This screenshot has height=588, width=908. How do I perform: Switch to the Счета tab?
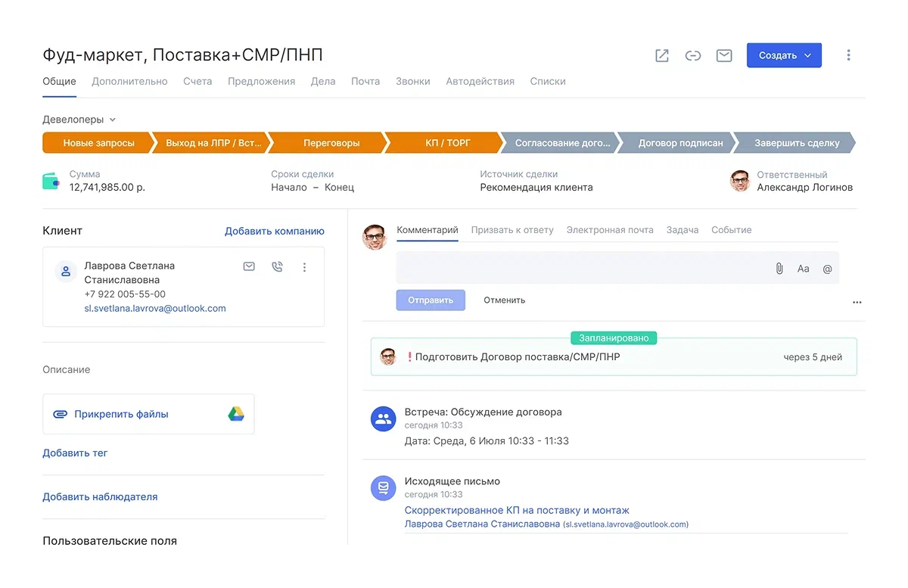197,81
